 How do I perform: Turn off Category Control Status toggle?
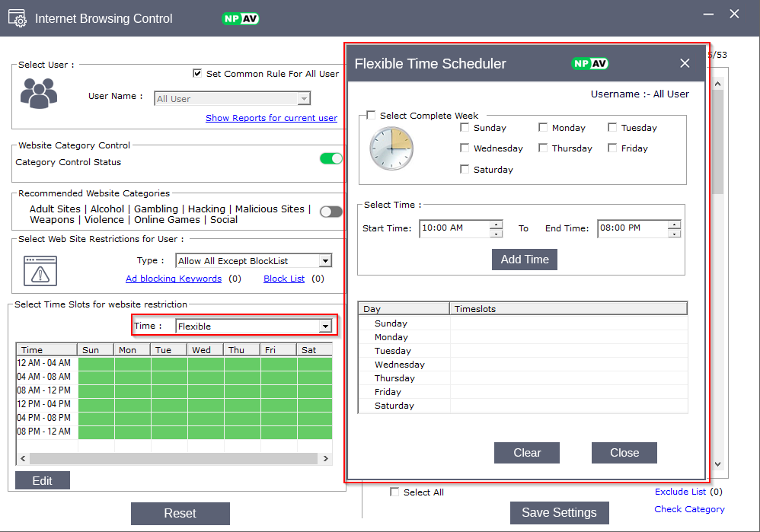tap(331, 158)
